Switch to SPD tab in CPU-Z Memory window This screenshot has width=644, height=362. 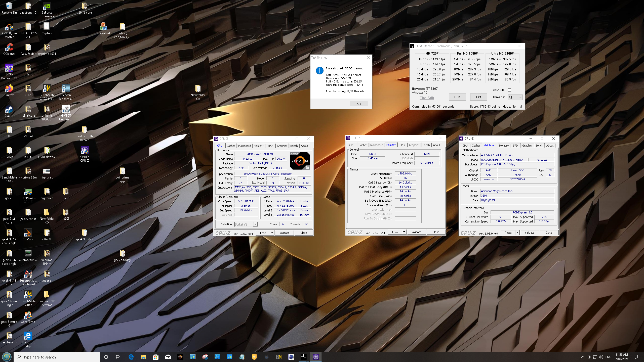tap(402, 145)
